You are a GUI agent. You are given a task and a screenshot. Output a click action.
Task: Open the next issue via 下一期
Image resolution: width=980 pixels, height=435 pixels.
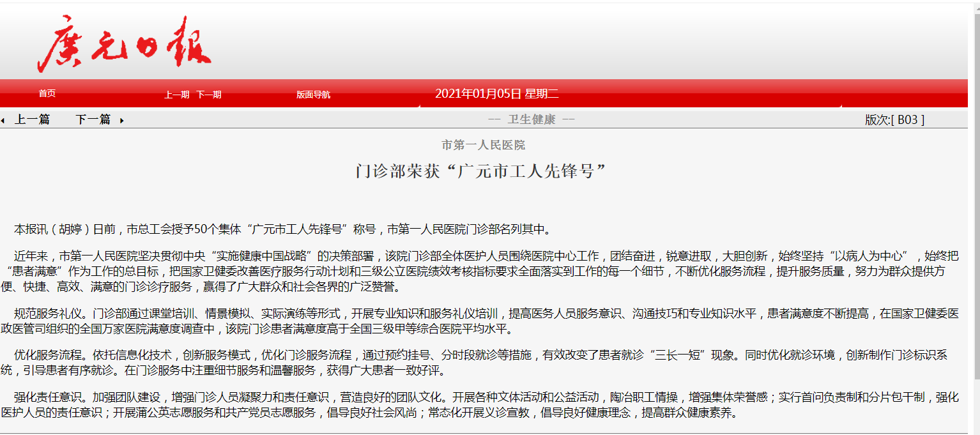point(208,95)
